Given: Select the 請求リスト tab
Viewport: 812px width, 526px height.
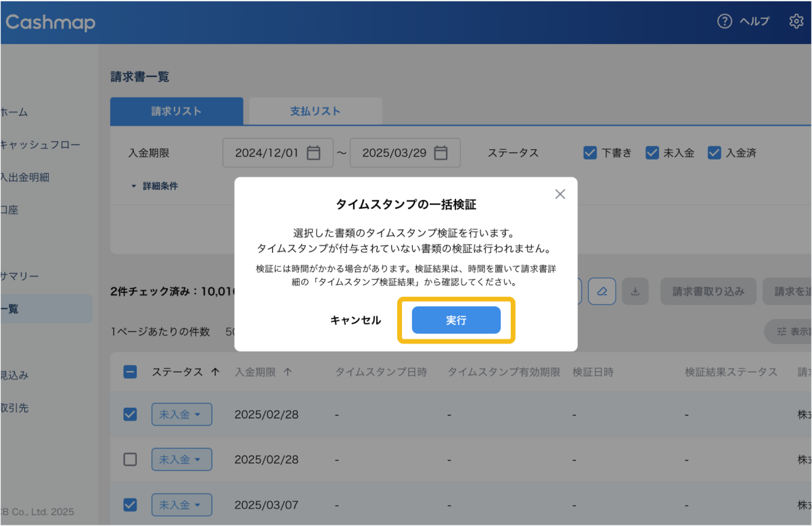Looking at the screenshot, I should pos(176,112).
